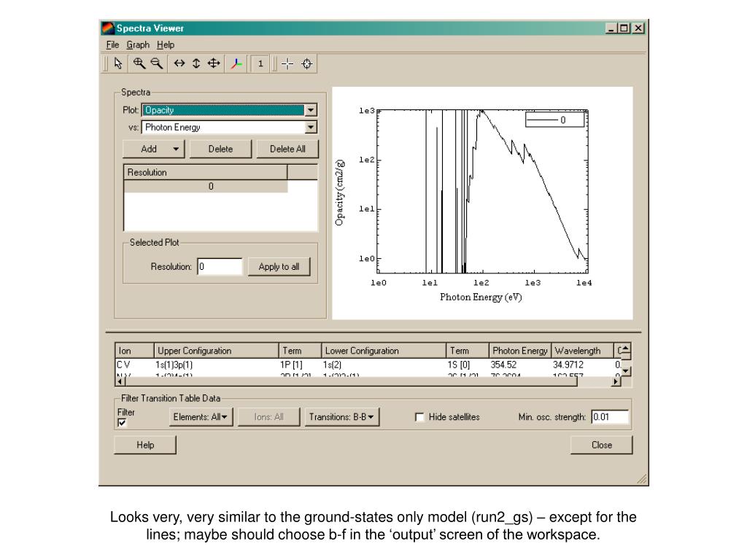Expand the vs Photon Energy dropdown
The height and width of the screenshot is (560, 747).
[x=311, y=127]
